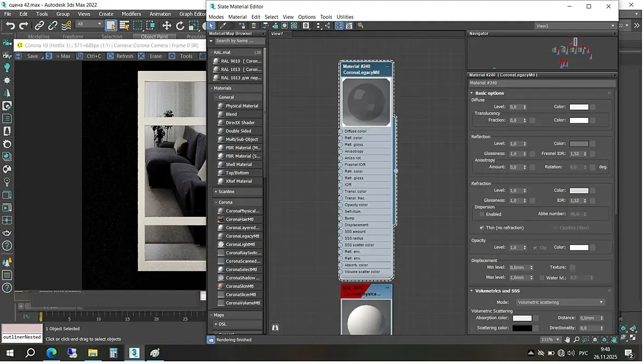
Task: Open Microsoft Edge from the taskbar
Action: [x=51, y=353]
